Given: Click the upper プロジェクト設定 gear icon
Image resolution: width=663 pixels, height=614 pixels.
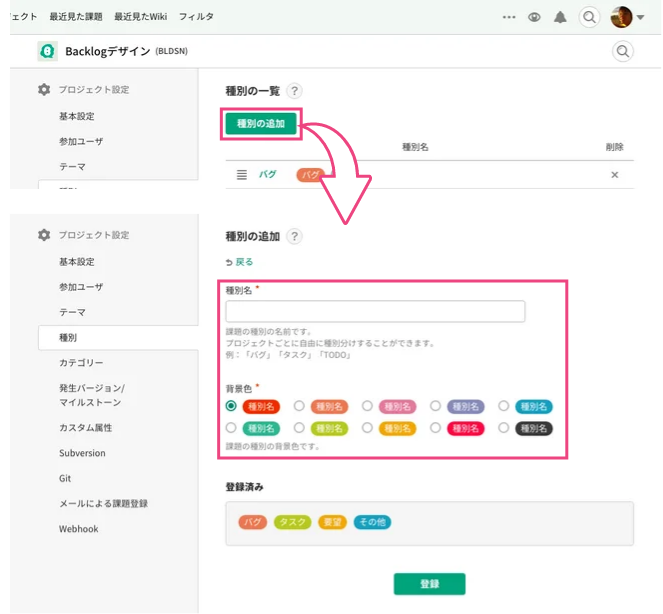Looking at the screenshot, I should (x=44, y=90).
